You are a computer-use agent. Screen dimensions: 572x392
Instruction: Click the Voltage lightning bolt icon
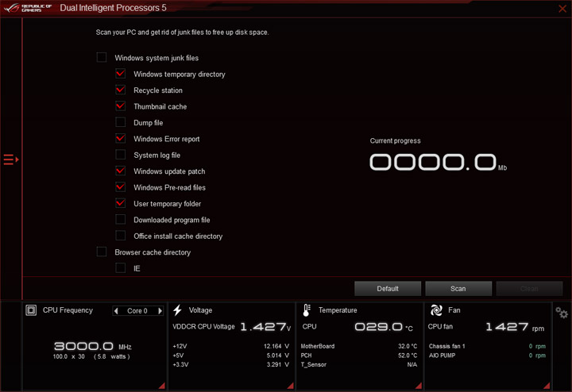(178, 310)
